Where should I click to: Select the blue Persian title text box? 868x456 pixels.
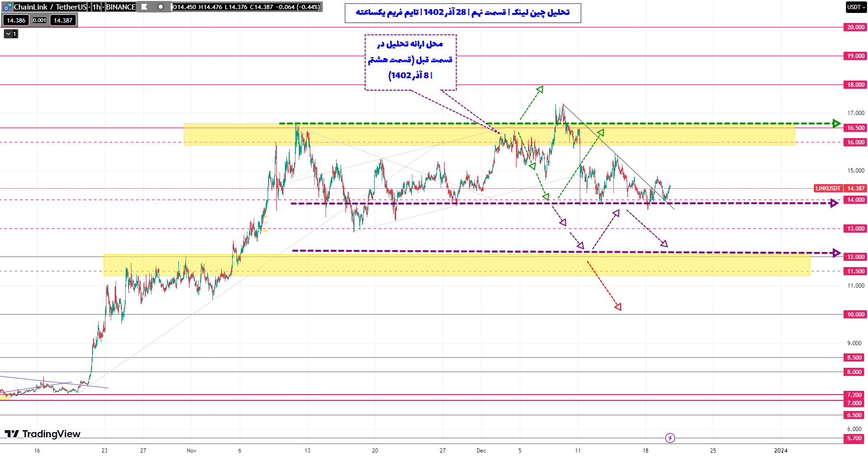(463, 13)
